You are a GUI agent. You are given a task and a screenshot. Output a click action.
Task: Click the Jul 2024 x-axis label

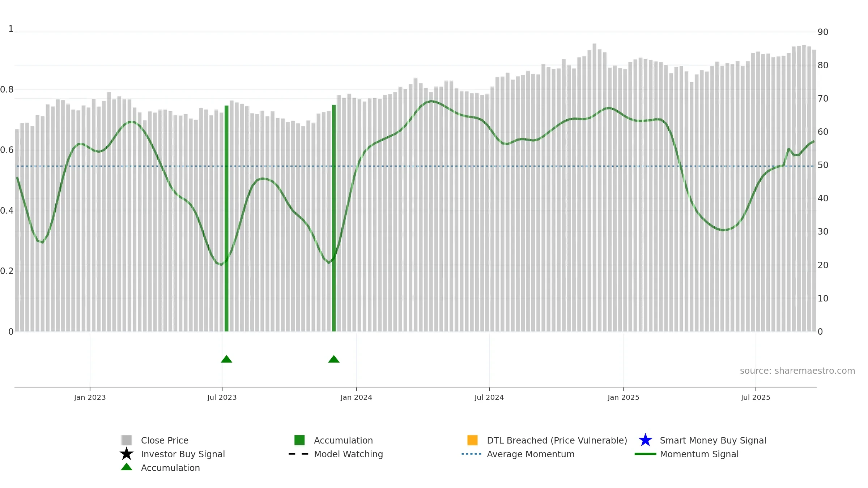pyautogui.click(x=489, y=397)
